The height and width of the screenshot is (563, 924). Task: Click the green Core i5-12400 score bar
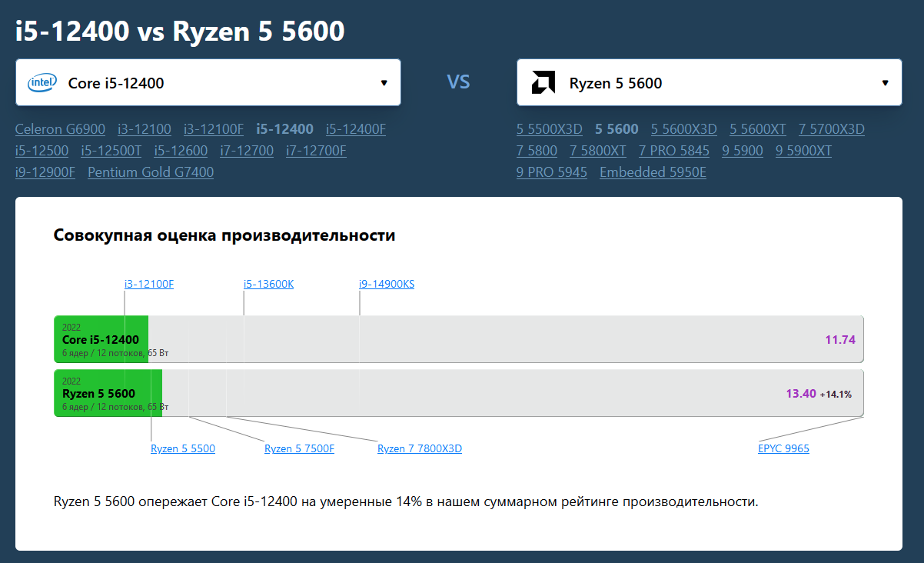pyautogui.click(x=101, y=339)
